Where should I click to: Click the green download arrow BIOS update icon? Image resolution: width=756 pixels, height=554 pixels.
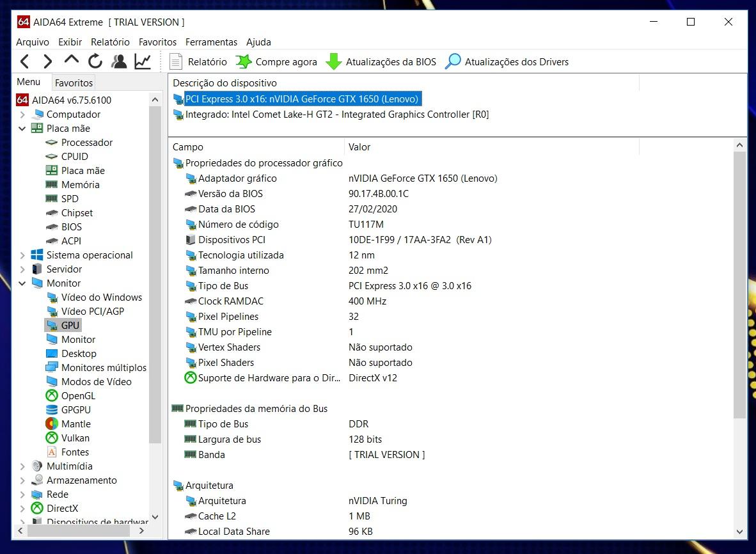pyautogui.click(x=334, y=61)
